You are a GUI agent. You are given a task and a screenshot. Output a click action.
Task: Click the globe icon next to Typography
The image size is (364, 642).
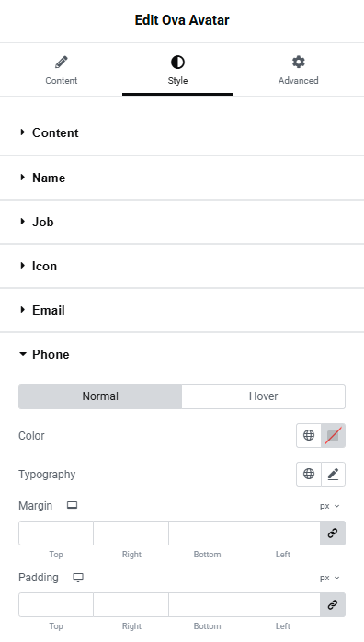click(309, 474)
